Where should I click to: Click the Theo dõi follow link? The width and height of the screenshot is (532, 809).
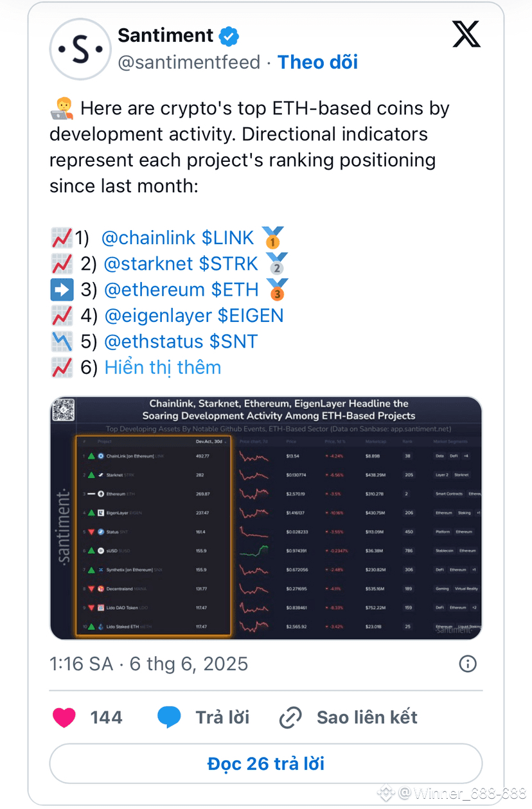point(317,62)
